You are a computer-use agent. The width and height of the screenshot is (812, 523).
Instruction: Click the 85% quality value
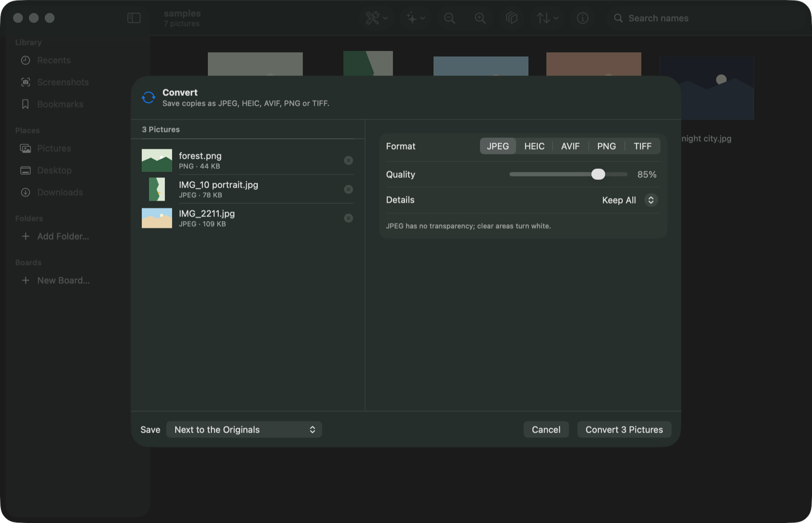tap(647, 174)
